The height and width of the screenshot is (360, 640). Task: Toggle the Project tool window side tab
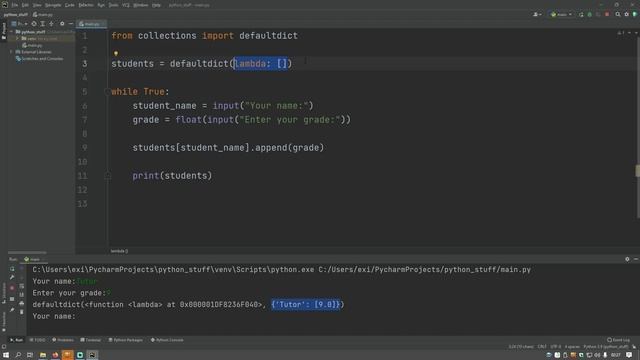(4, 31)
